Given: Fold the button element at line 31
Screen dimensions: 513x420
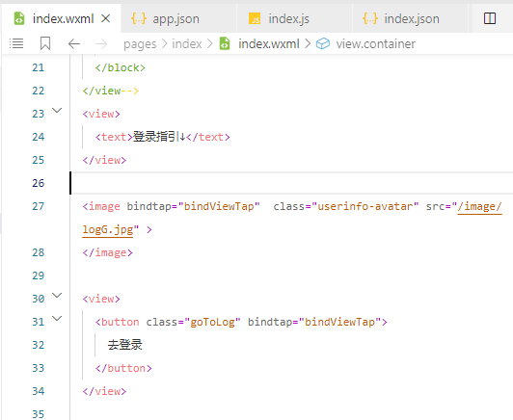Looking at the screenshot, I should (57, 318).
